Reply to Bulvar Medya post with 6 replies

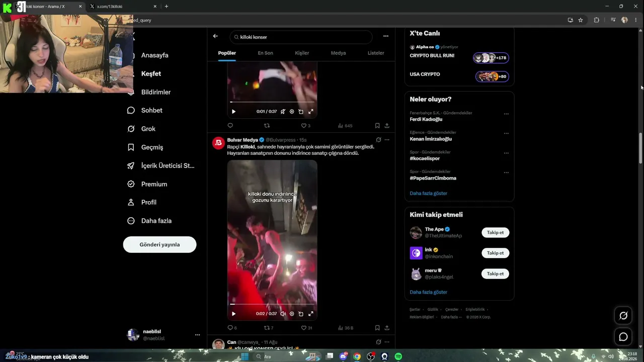coord(232,328)
